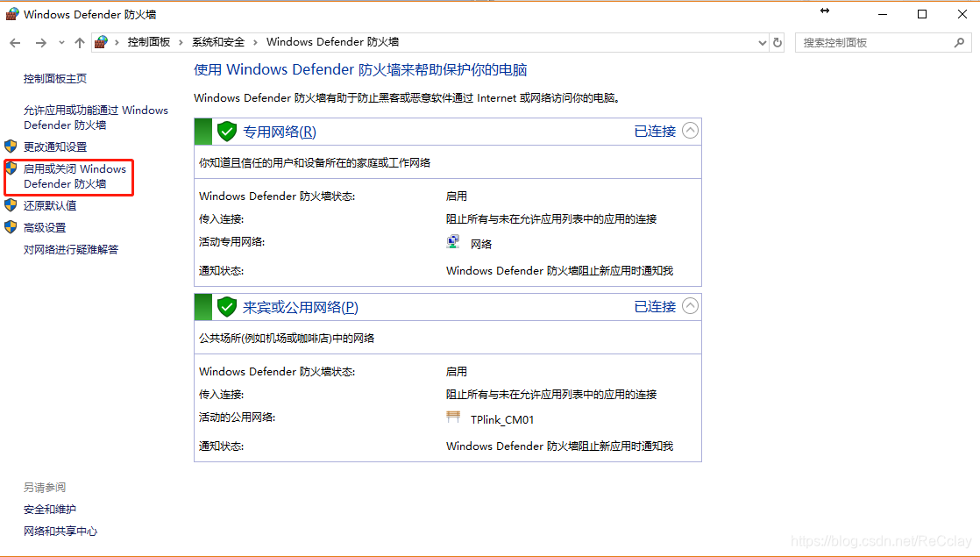Click the green shield icon for 来宾或公用网络

coord(226,307)
